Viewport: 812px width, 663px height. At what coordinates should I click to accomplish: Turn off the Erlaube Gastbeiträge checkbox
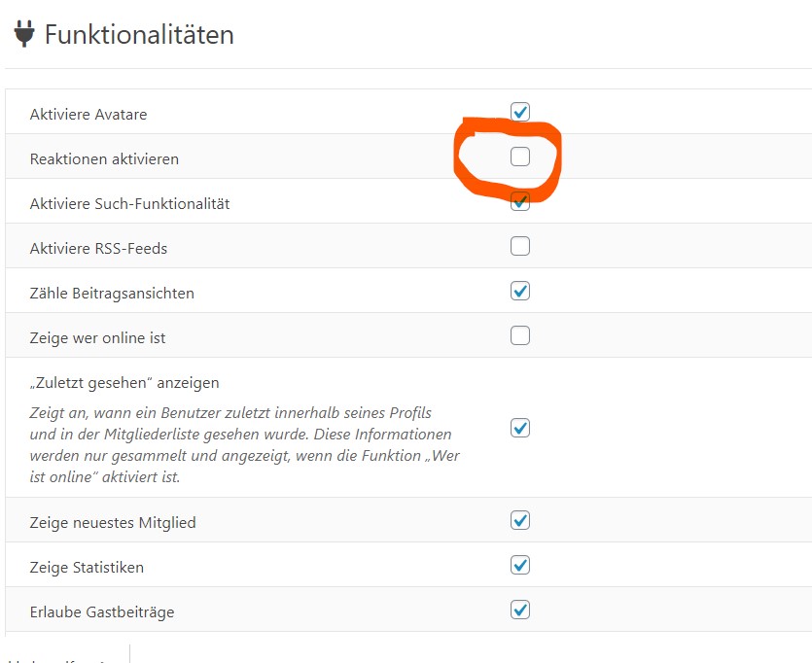(520, 610)
